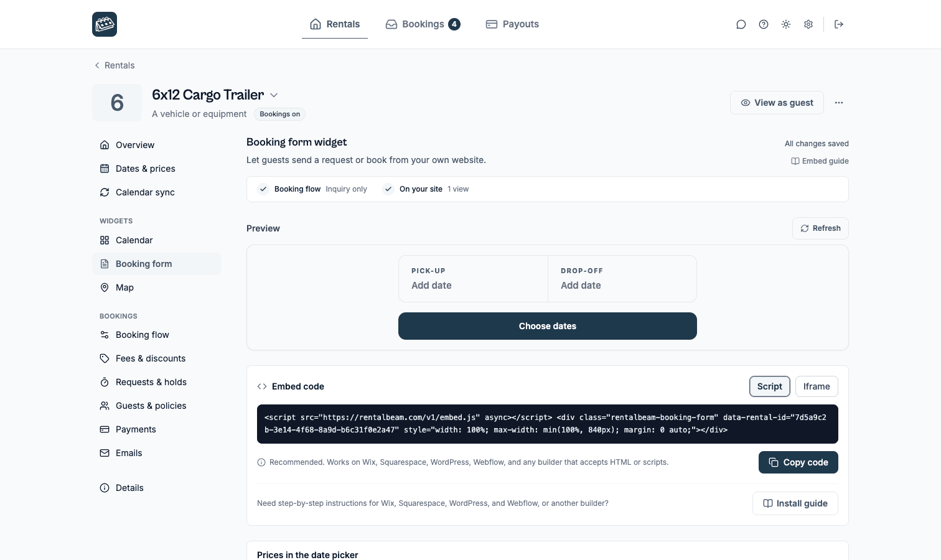The width and height of the screenshot is (941, 560).
Task: Open Payments in sidebar
Action: coord(157,429)
